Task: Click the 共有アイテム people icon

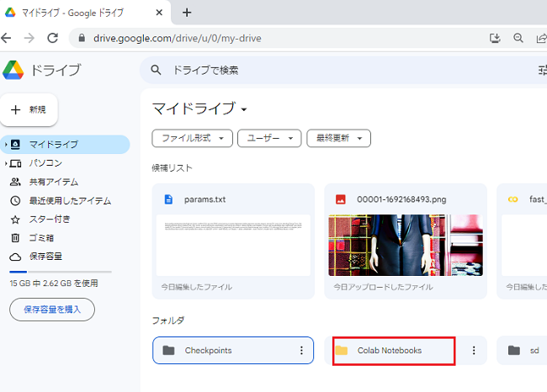Action: (x=15, y=182)
